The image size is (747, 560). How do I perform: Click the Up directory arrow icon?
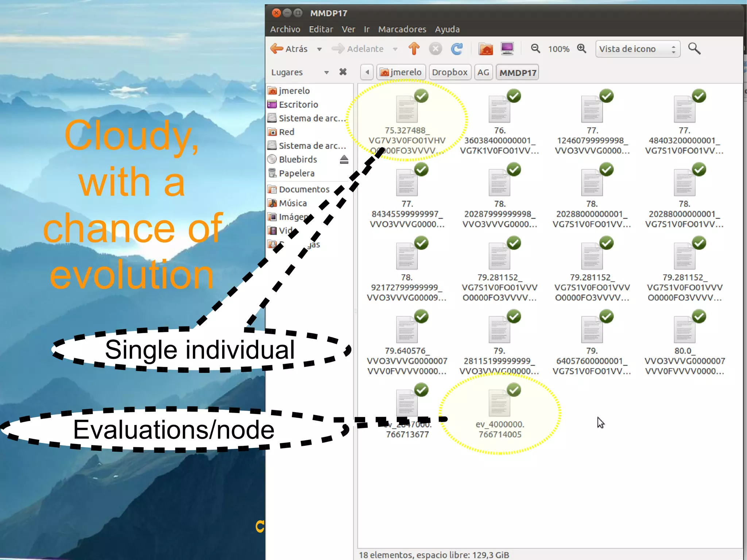click(414, 49)
